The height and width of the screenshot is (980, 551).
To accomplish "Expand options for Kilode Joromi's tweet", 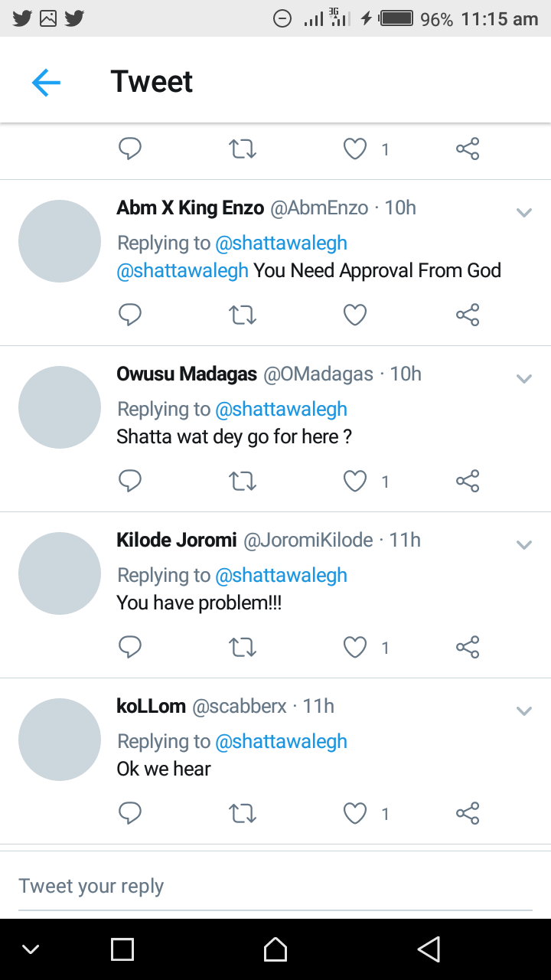I will click(524, 545).
